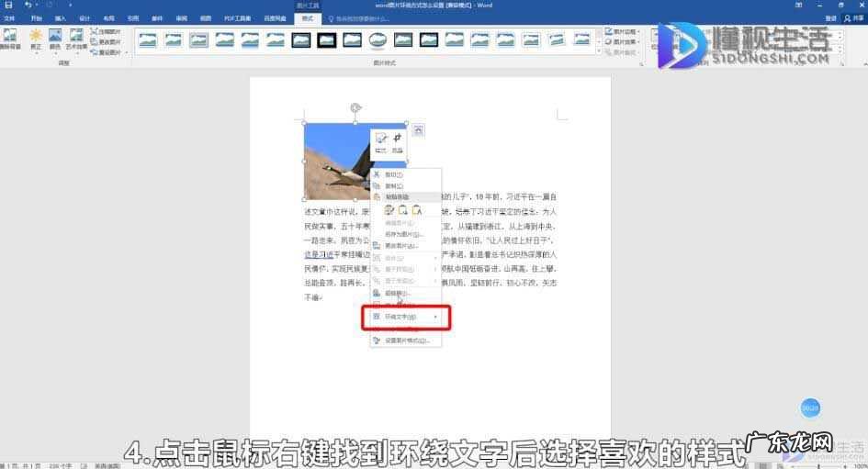Click Compress Pictures in the Adjust group

click(x=106, y=31)
